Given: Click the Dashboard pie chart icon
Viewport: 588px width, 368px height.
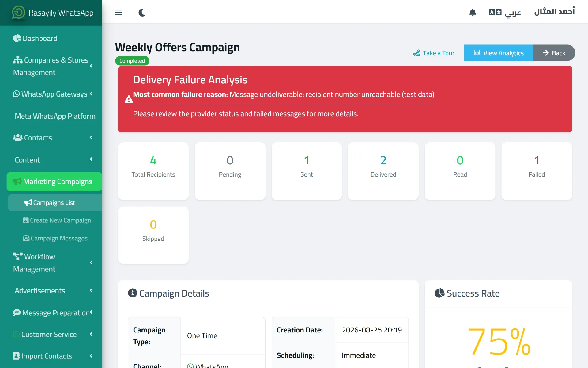Looking at the screenshot, I should coord(17,38).
